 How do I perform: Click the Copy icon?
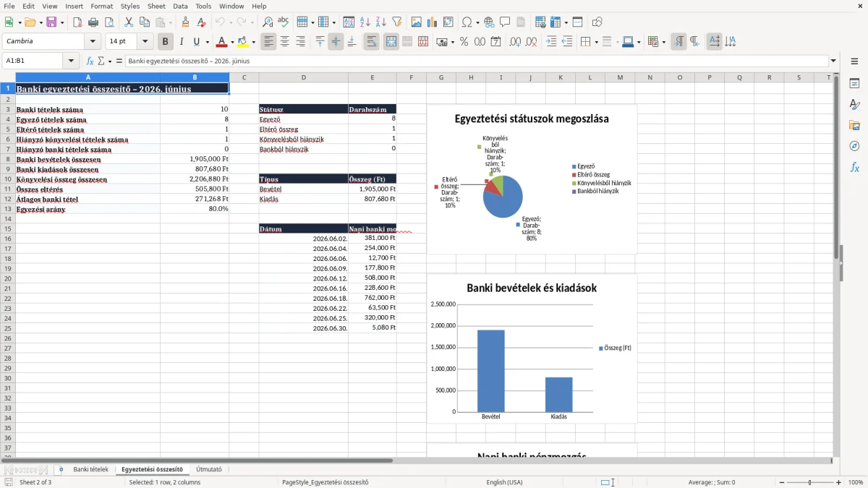pos(144,22)
